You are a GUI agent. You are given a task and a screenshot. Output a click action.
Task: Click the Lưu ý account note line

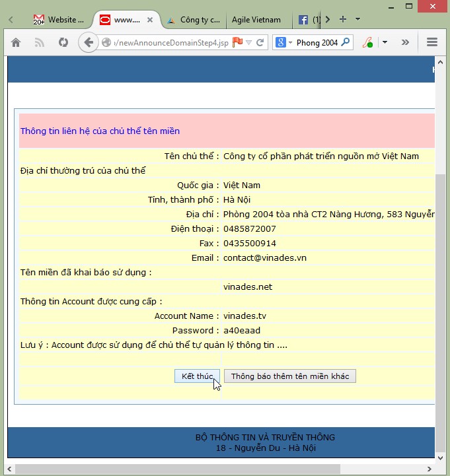tap(154, 345)
